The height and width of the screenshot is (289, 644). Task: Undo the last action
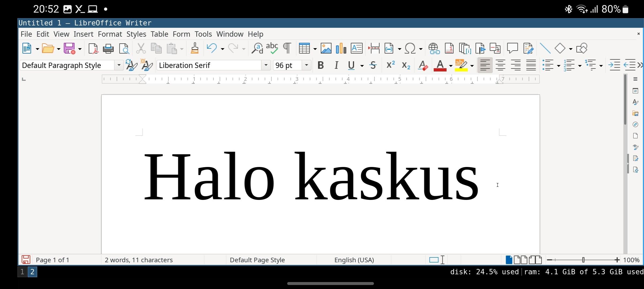pos(212,48)
